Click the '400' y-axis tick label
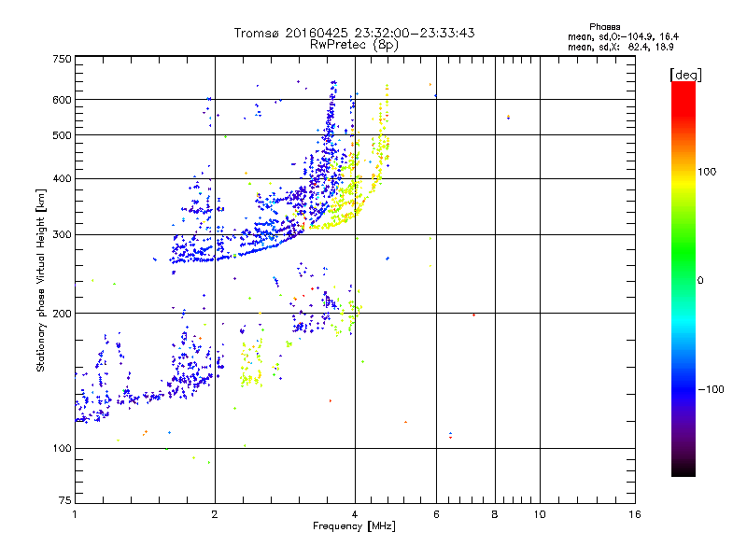Viewport: 747px width, 560px height. (62, 179)
